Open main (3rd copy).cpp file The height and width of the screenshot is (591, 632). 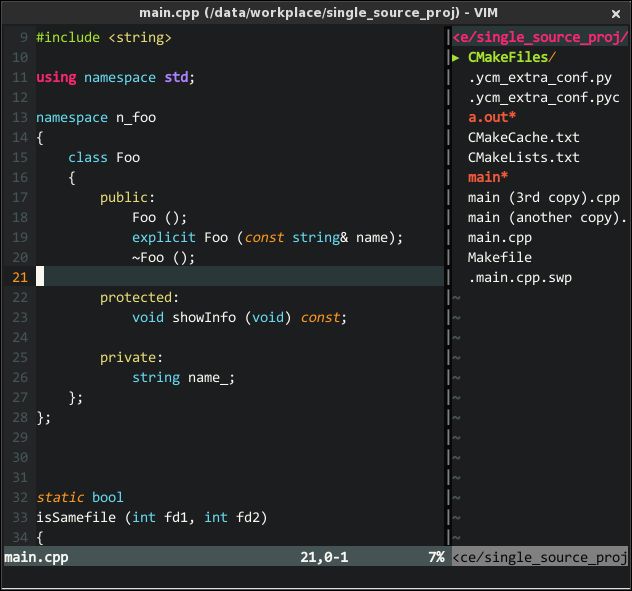coord(544,198)
